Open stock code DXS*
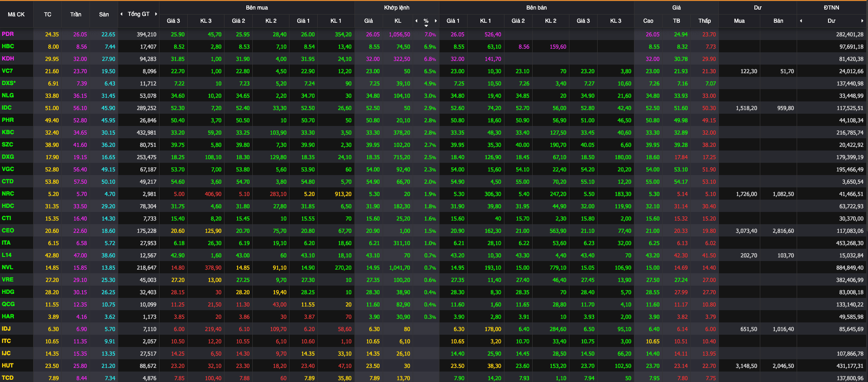The width and height of the screenshot is (868, 382). 9,83
